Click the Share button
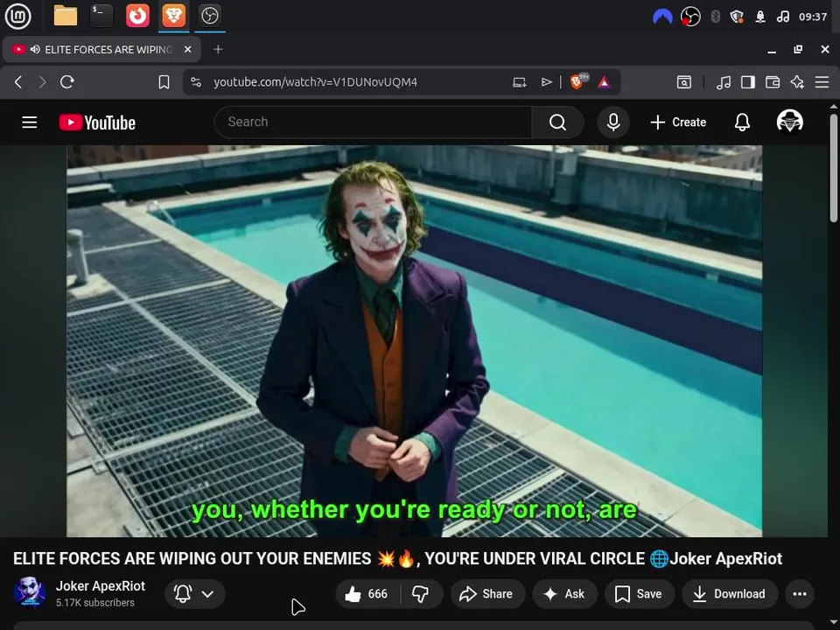The width and height of the screenshot is (840, 630). pos(486,593)
